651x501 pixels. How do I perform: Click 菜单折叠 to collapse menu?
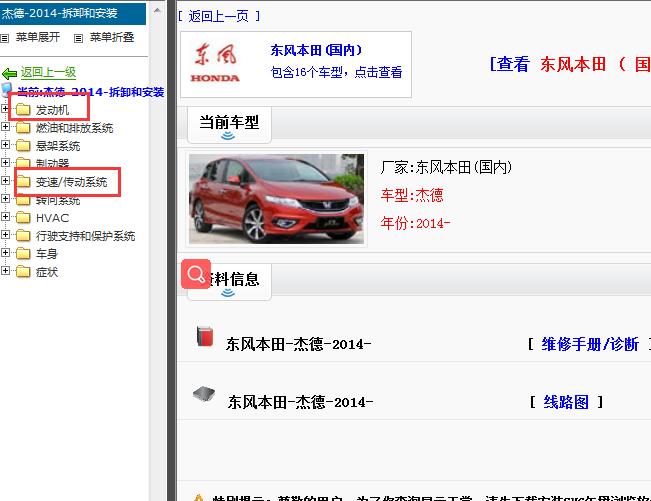point(112,37)
